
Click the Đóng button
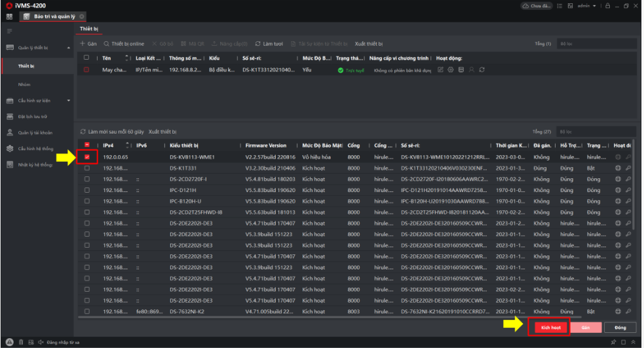click(620, 327)
